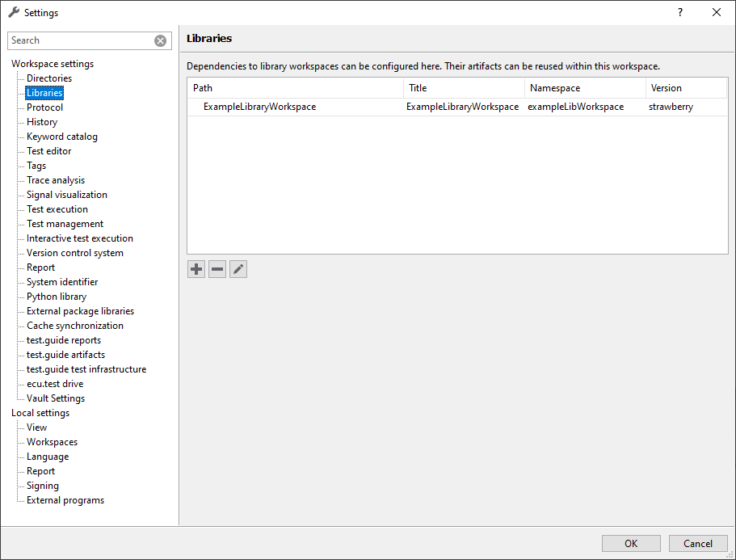Click the Namespace column header
This screenshot has height=560, width=736.
(x=585, y=88)
